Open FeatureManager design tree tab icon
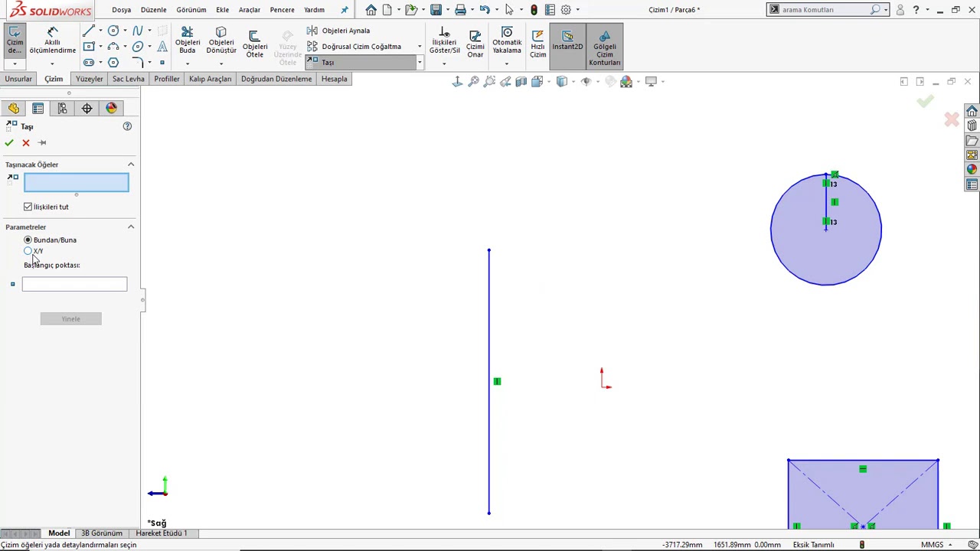The image size is (980, 551). (x=14, y=109)
